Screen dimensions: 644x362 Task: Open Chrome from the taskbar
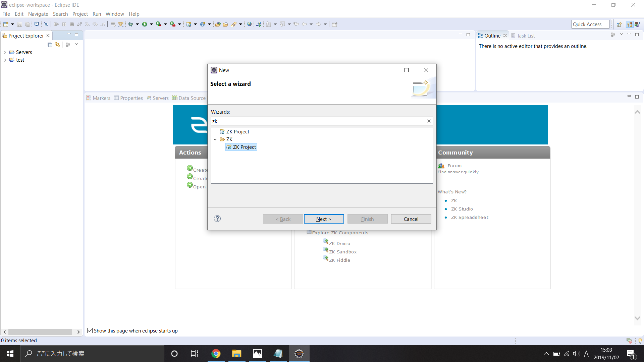click(216, 354)
